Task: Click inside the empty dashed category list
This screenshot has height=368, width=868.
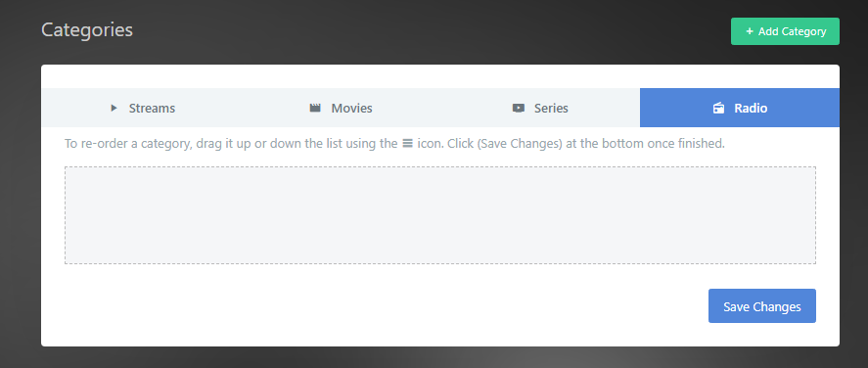Action: (440, 215)
